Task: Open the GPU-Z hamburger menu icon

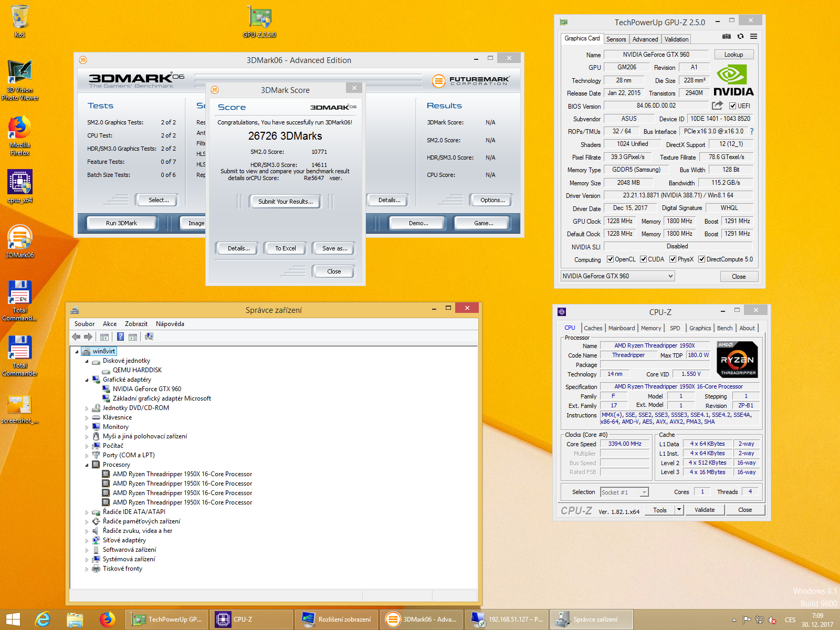Action: click(753, 36)
